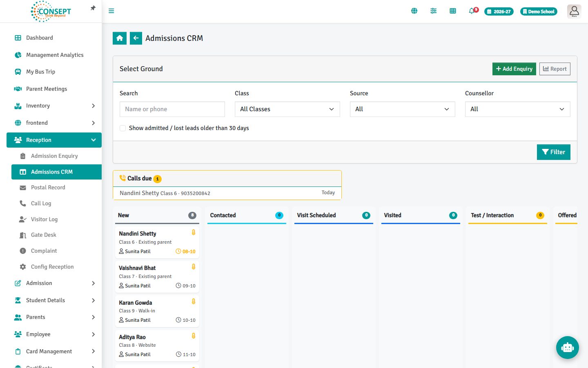Click temperature icon on Aditya Rao card
The height and width of the screenshot is (368, 588).
(194, 336)
